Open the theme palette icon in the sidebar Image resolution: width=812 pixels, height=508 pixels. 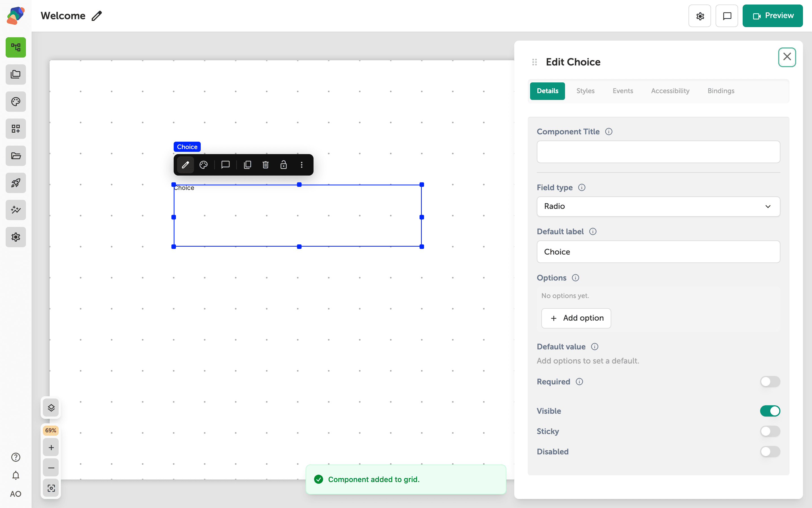(16, 102)
